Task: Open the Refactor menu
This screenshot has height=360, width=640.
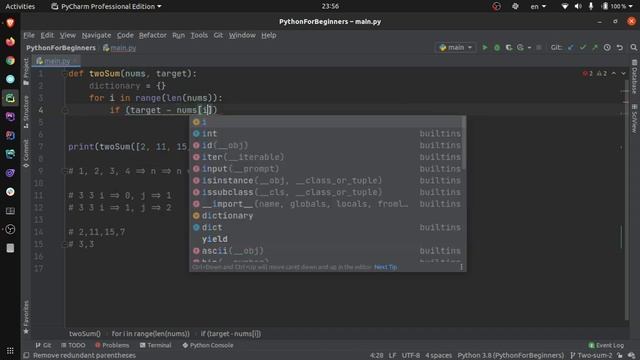Action: click(x=153, y=35)
